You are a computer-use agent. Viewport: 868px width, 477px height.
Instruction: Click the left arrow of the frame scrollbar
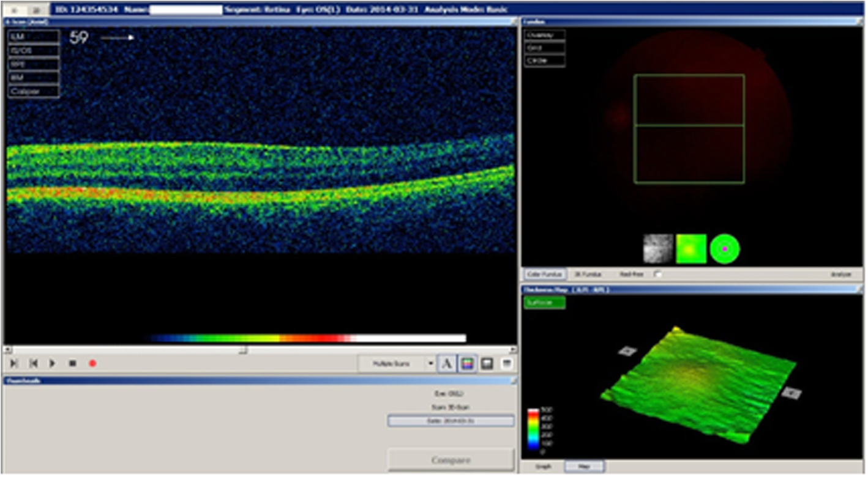(7, 350)
